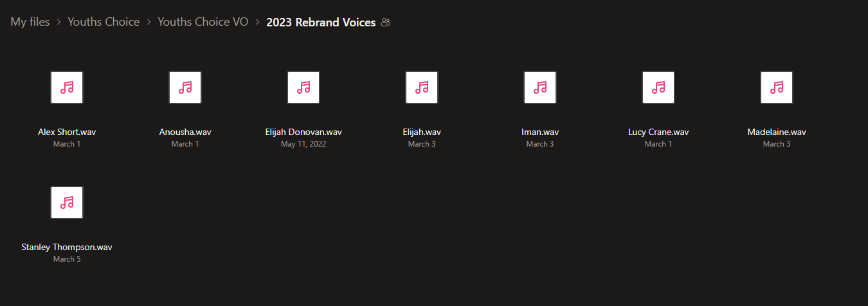Click the 2023 Rebrand Voices breadcrumb title
868x306 pixels.
[x=321, y=22]
